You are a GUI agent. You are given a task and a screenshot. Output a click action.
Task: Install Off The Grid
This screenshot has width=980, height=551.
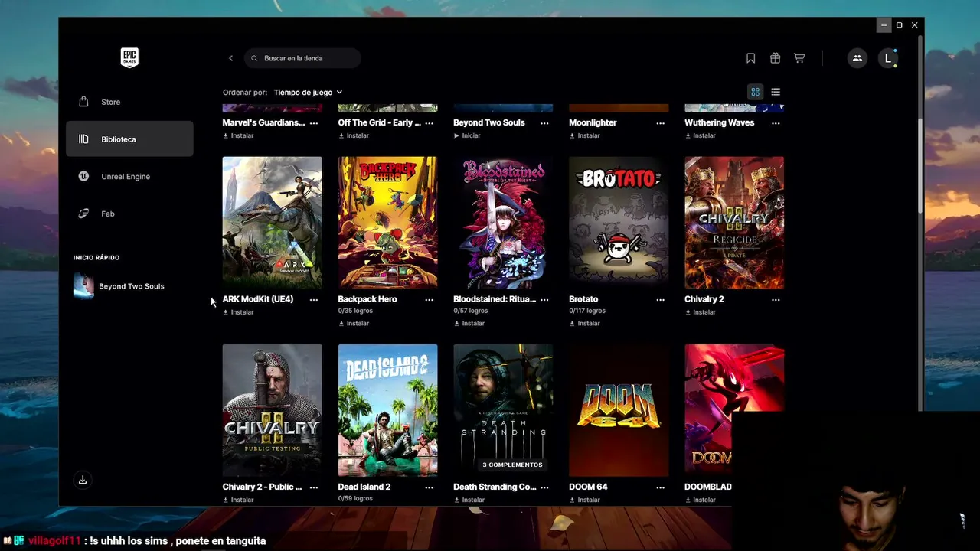(354, 135)
